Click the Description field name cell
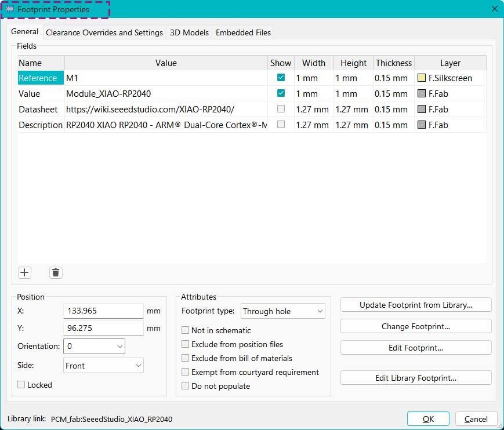Screen dimensions: 504x430 [41, 125]
